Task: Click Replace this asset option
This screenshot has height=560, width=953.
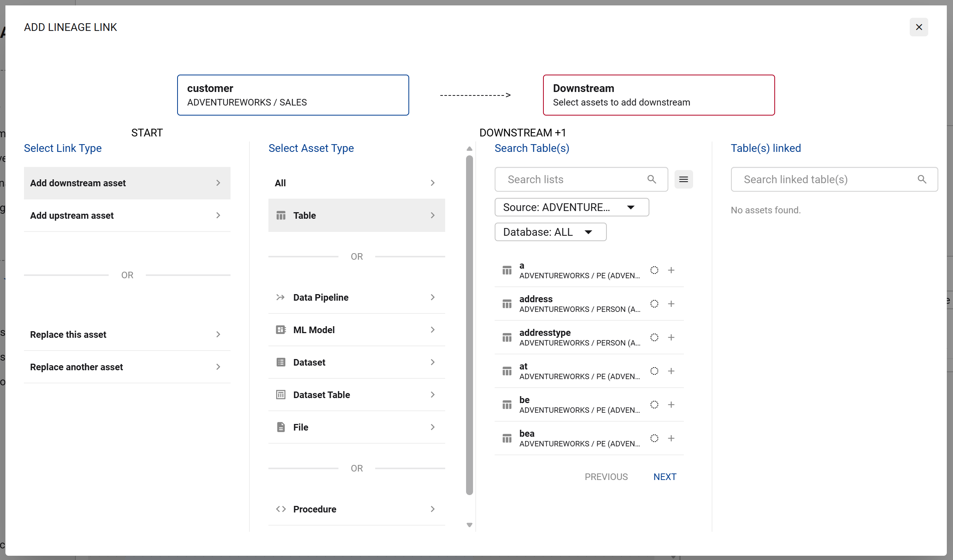Action: tap(127, 334)
